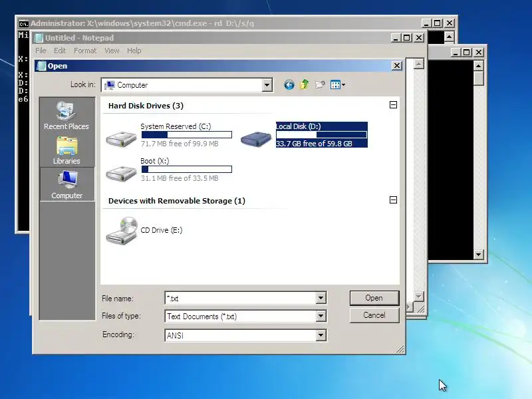Go back using the blue back arrow

point(289,85)
